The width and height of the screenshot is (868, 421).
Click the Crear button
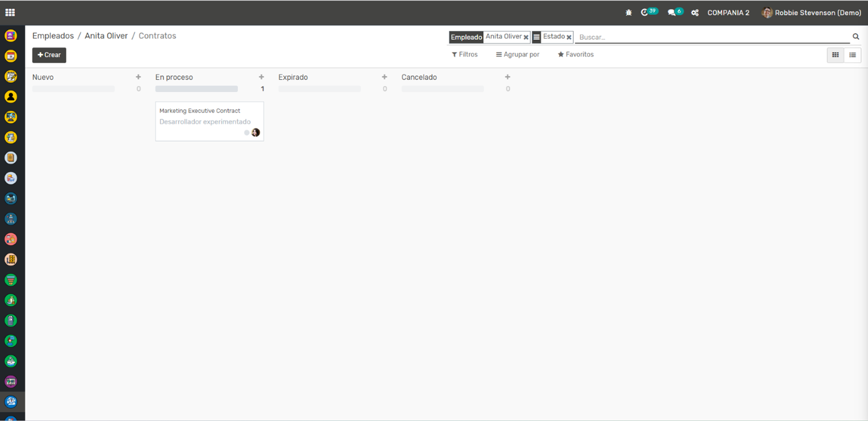click(49, 55)
